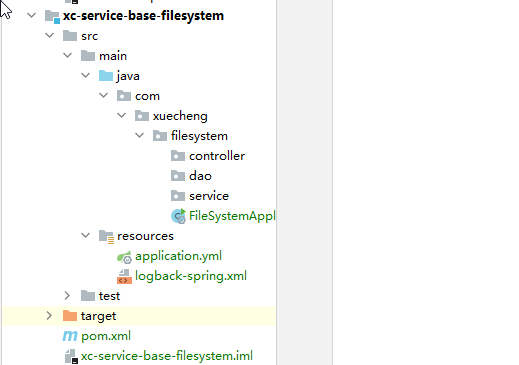Click the filesystem package icon
This screenshot has width=519, height=365.
click(160, 136)
